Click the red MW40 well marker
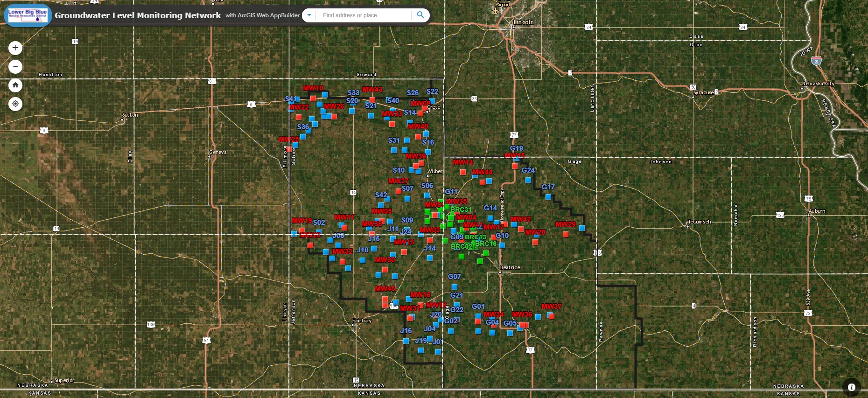This screenshot has width=868, height=398. click(418, 137)
